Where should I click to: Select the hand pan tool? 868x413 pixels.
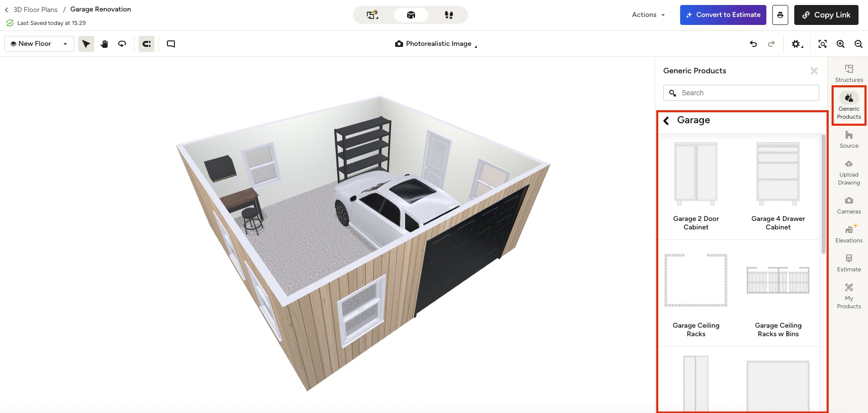click(x=104, y=44)
